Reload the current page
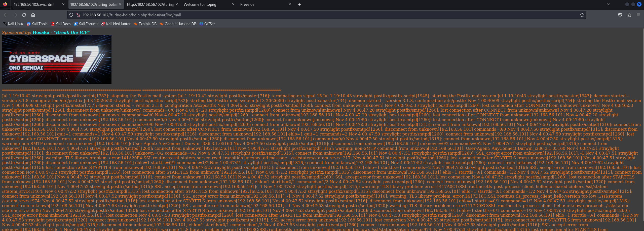 pyautogui.click(x=24, y=15)
